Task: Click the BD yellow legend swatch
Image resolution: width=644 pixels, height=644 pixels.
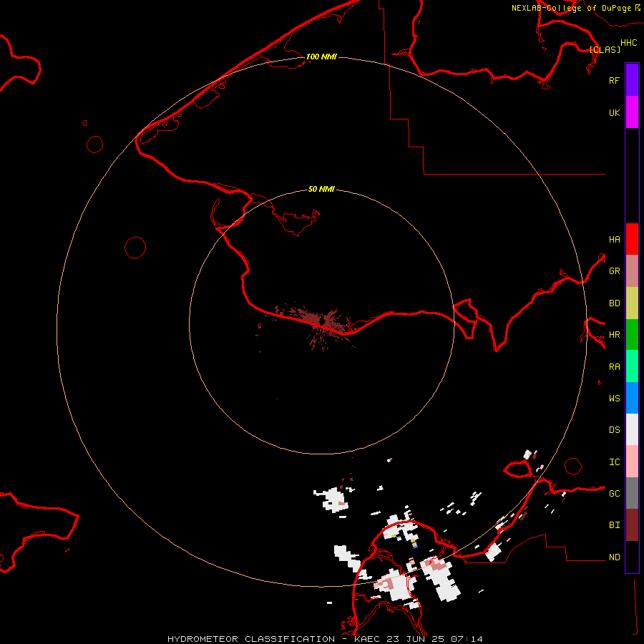Action: pos(632,303)
